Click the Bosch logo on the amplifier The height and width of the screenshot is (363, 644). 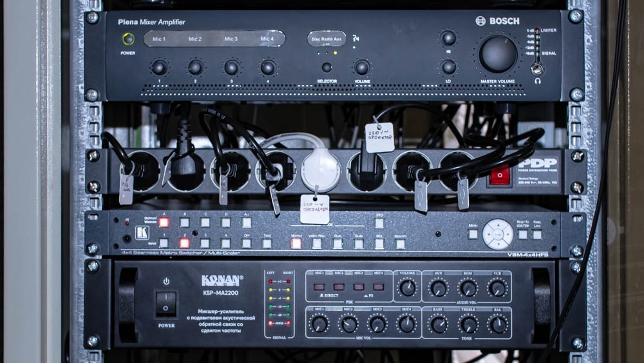click(497, 21)
